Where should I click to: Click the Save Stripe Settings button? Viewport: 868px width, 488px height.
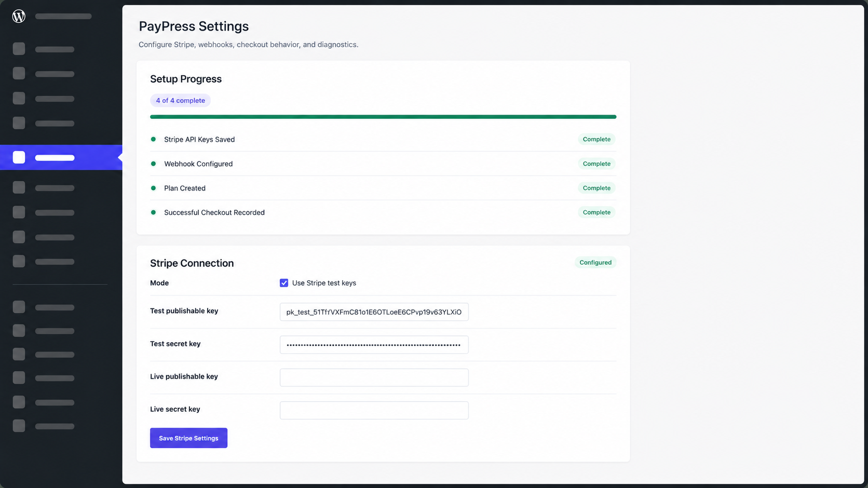pyautogui.click(x=188, y=438)
